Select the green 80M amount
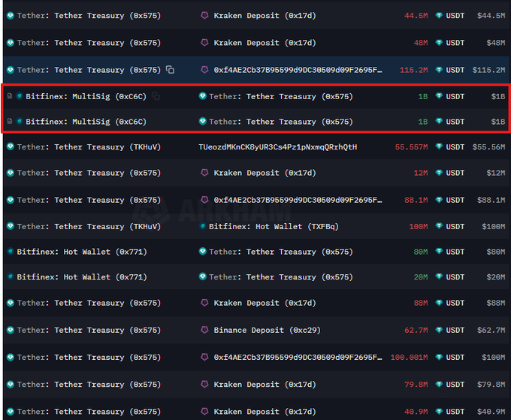Screen dimensions: 511x420 pos(421,252)
